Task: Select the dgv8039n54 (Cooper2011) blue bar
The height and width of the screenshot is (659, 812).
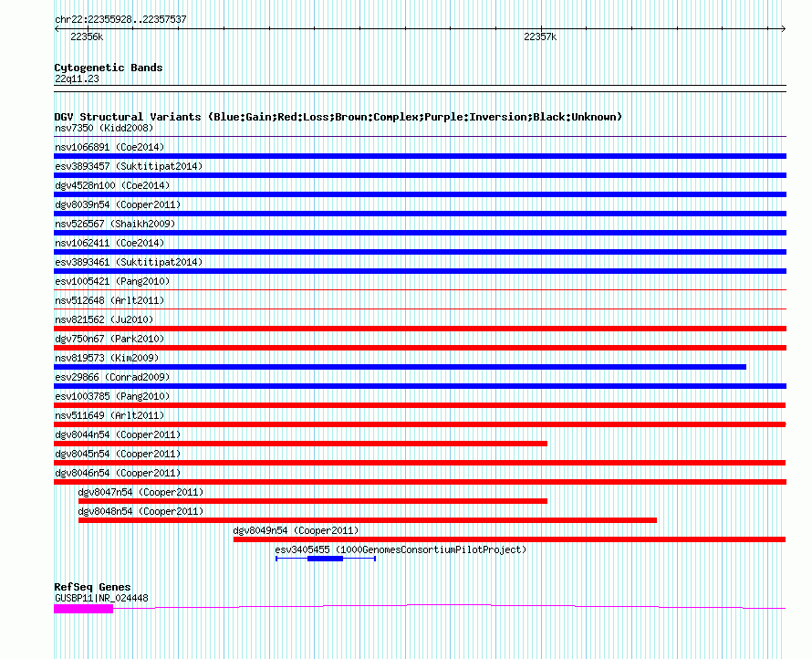Action: (x=420, y=214)
